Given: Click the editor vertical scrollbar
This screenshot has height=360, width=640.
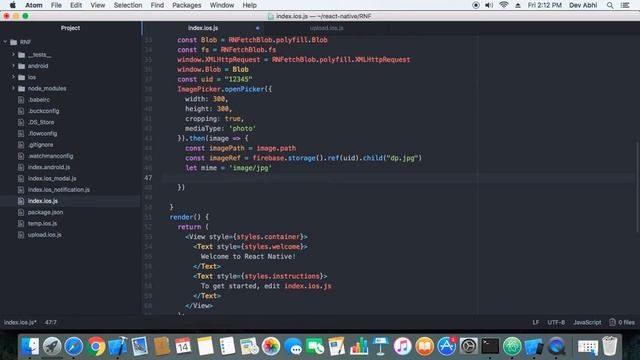Looking at the screenshot, I should click(638, 187).
